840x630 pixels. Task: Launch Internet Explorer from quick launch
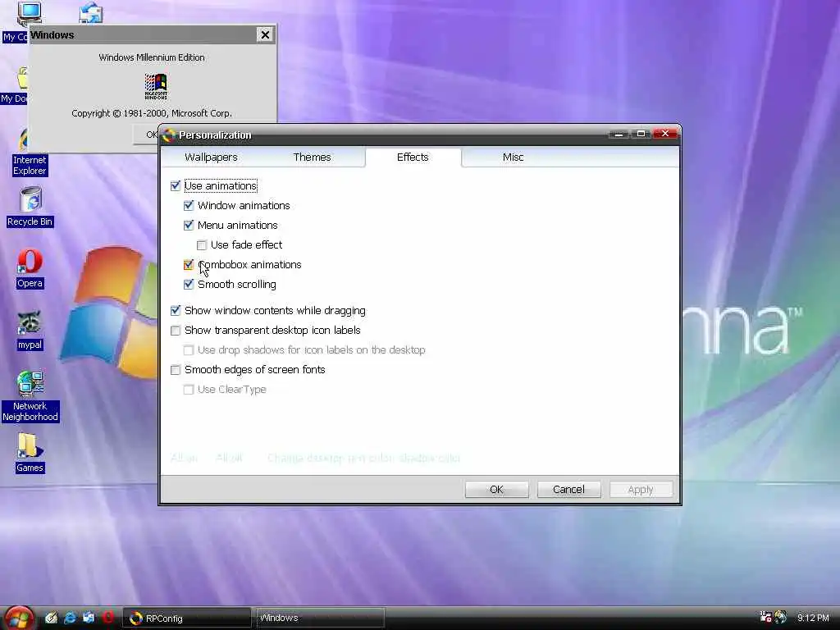coord(70,618)
